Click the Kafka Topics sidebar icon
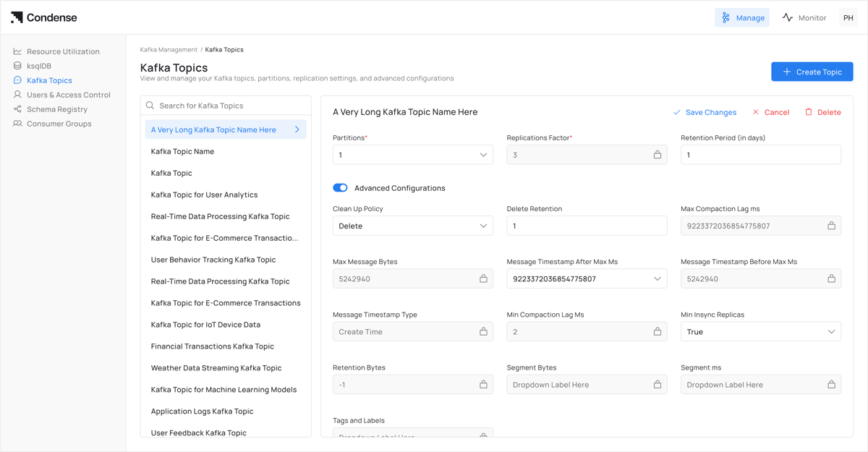868x452 pixels. [x=17, y=80]
